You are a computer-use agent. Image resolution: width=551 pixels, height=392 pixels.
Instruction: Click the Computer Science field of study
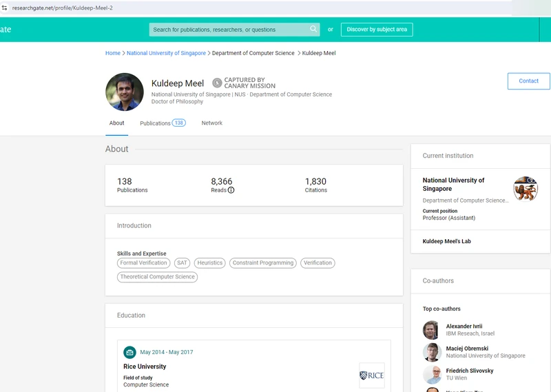click(146, 384)
